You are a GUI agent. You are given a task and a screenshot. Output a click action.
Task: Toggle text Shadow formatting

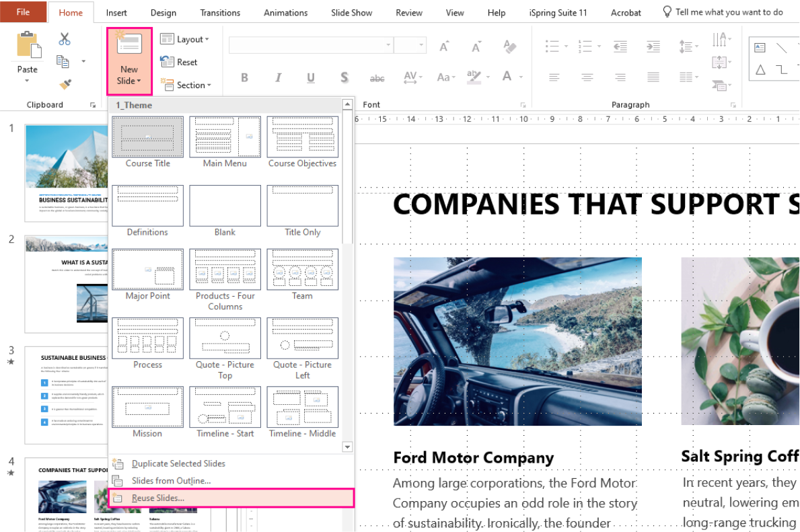[344, 77]
